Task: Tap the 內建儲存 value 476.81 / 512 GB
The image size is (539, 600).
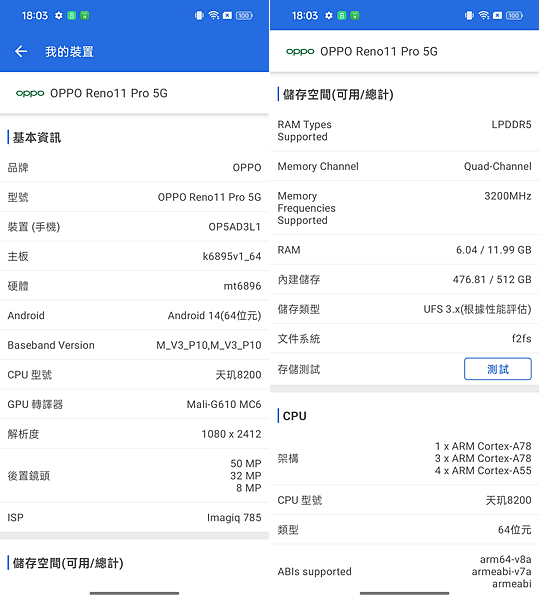Action: click(492, 280)
